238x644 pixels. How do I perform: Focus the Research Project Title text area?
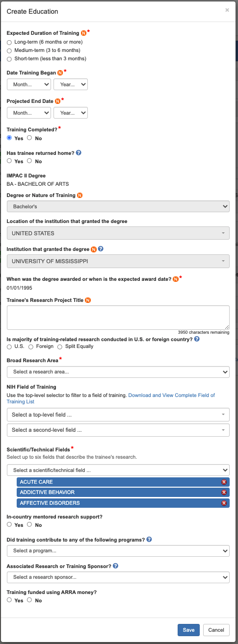tap(118, 318)
